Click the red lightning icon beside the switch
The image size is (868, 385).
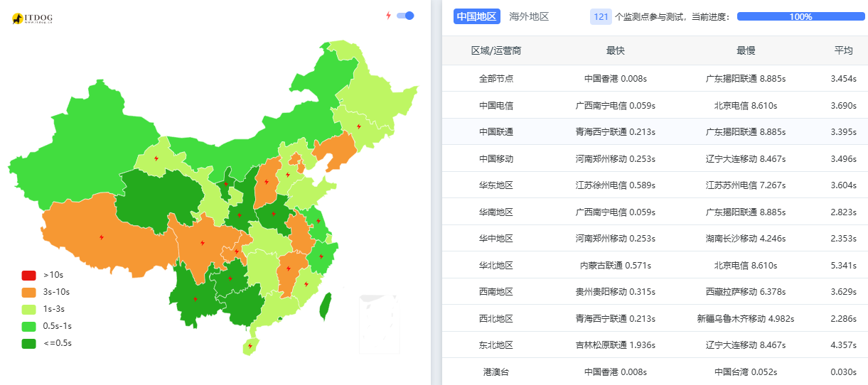tap(388, 16)
